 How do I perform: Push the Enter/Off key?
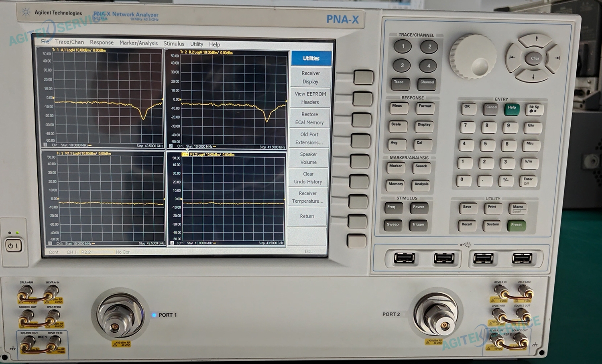point(529,181)
